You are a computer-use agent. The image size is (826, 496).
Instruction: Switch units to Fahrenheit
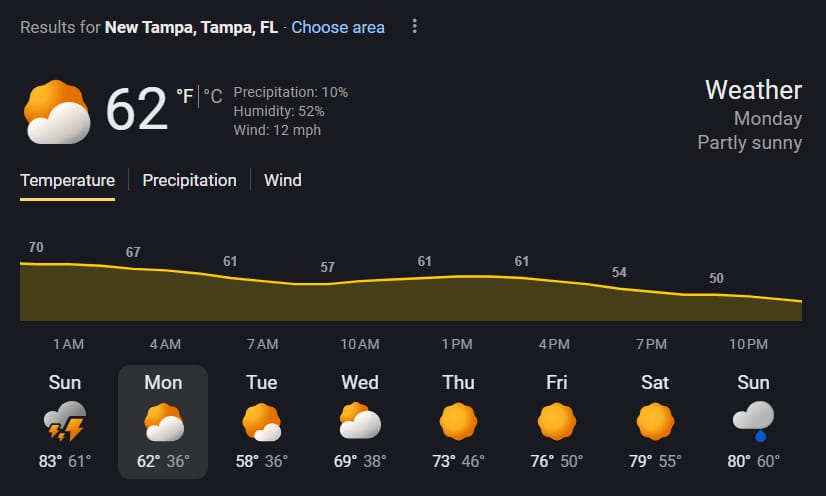[x=185, y=96]
